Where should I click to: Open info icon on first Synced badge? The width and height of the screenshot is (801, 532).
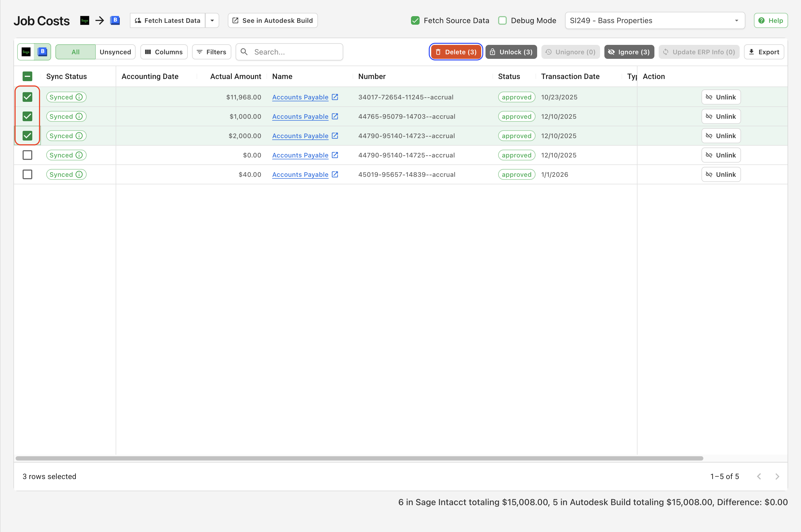(x=79, y=97)
